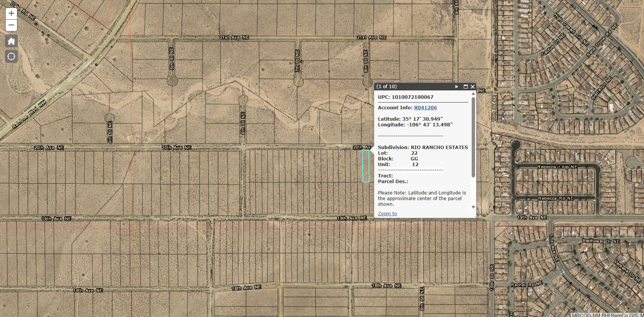Image resolution: width=644 pixels, height=317 pixels.
Task: Click the find my location button
Action: point(11,56)
